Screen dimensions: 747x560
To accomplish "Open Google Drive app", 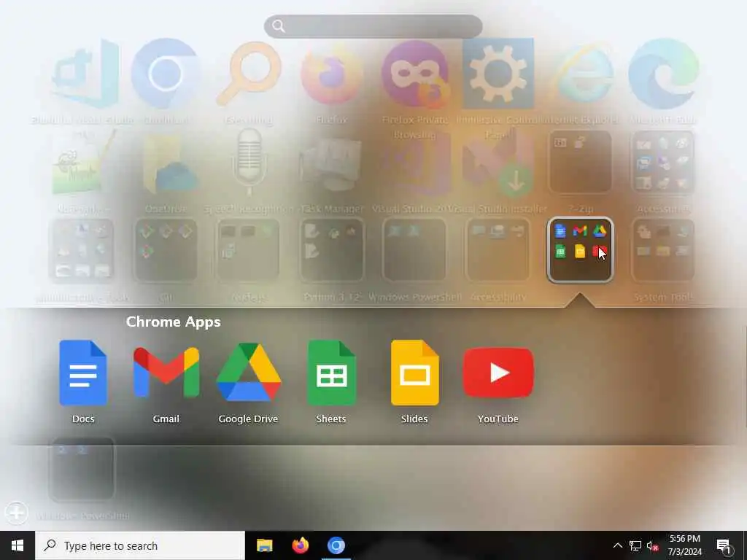I will point(248,373).
